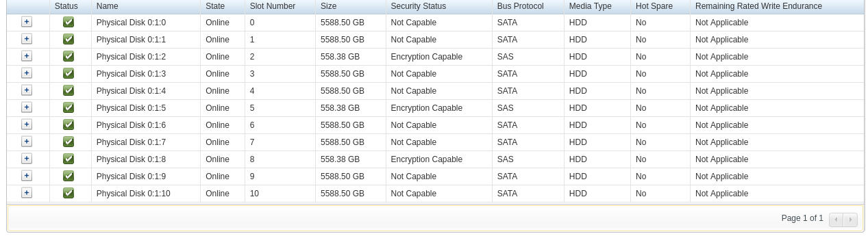Image resolution: width=868 pixels, height=249 pixels.
Task: Click Not Applicable endurance of Disk 0:1:1
Action: click(721, 40)
